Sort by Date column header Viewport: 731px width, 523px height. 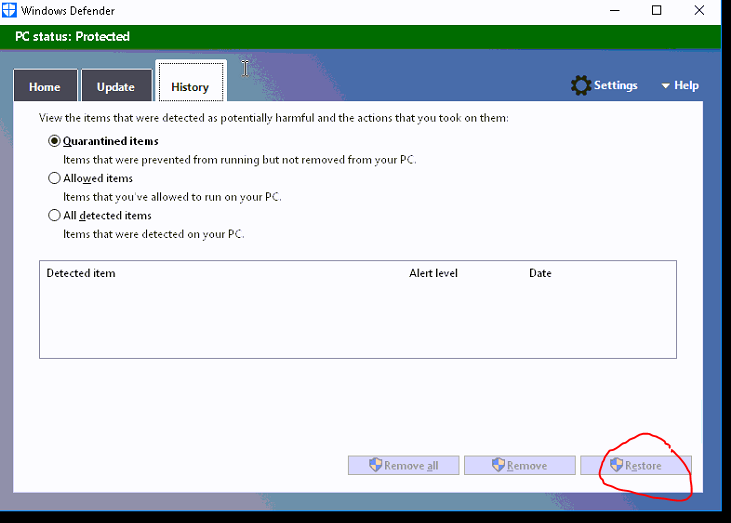(540, 273)
